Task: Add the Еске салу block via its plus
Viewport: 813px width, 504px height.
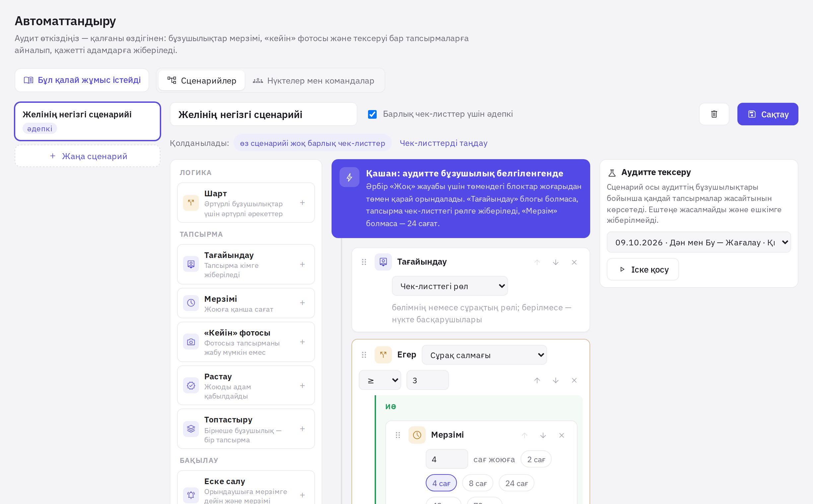Action: [x=302, y=495]
